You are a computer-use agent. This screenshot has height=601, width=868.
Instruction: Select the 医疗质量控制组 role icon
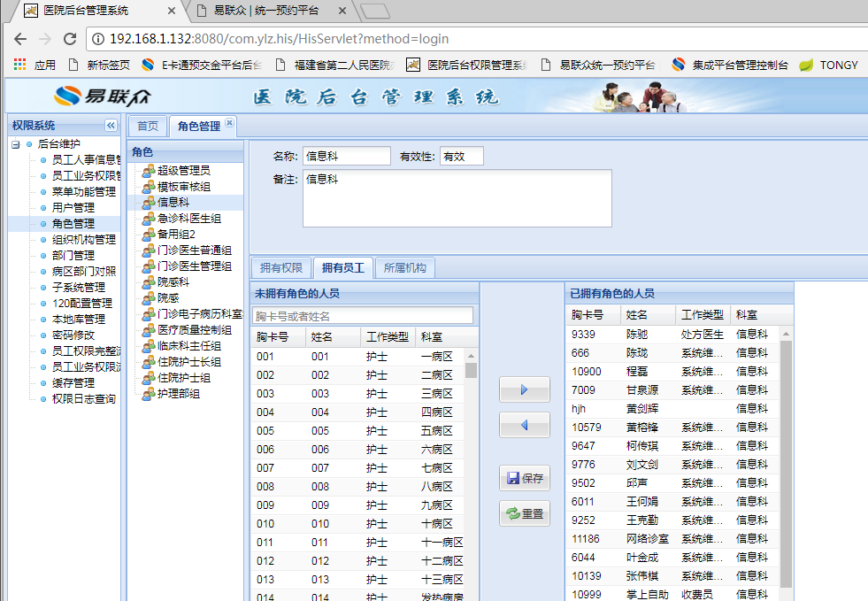coord(149,330)
